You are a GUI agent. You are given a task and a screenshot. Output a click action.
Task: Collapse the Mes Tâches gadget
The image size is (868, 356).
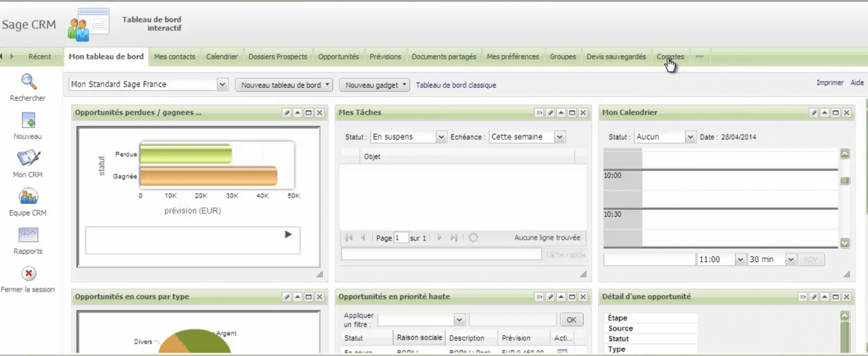click(x=561, y=113)
